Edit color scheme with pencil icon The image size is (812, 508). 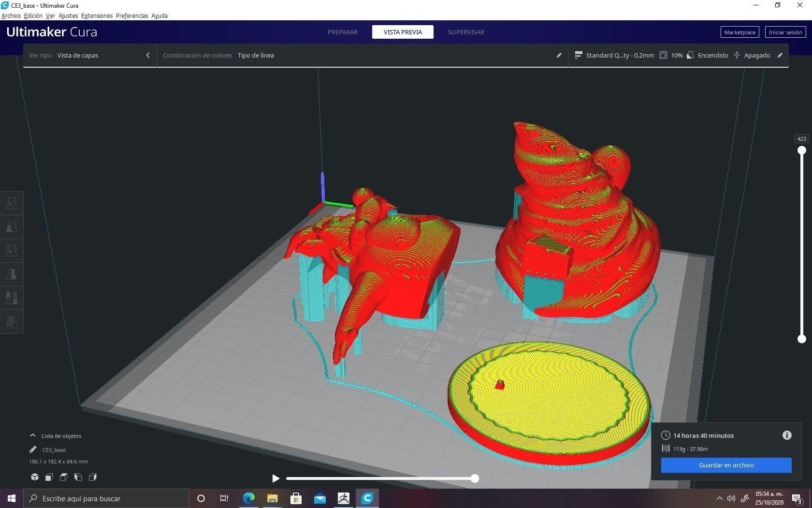559,55
